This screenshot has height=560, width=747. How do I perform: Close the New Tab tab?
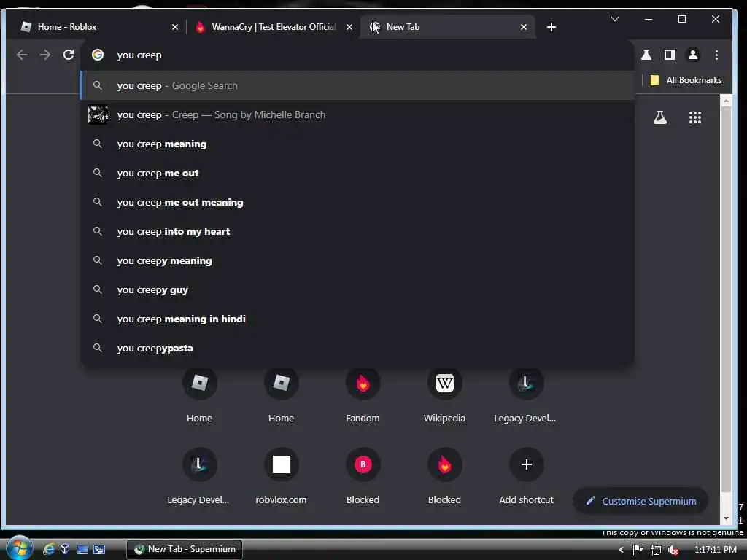(x=524, y=27)
